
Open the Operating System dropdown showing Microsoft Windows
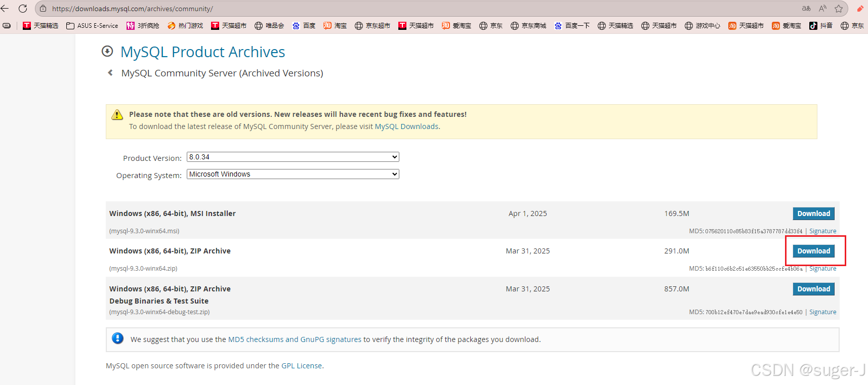[x=293, y=174]
